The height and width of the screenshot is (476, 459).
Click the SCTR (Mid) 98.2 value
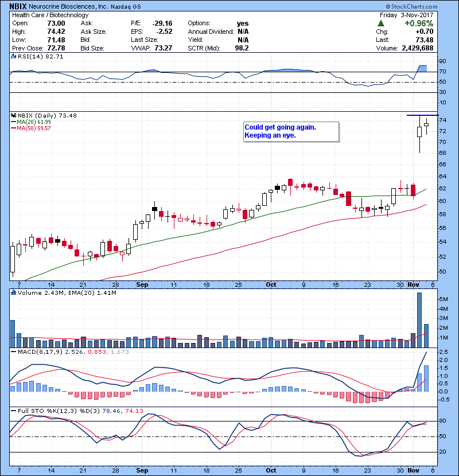(x=245, y=49)
